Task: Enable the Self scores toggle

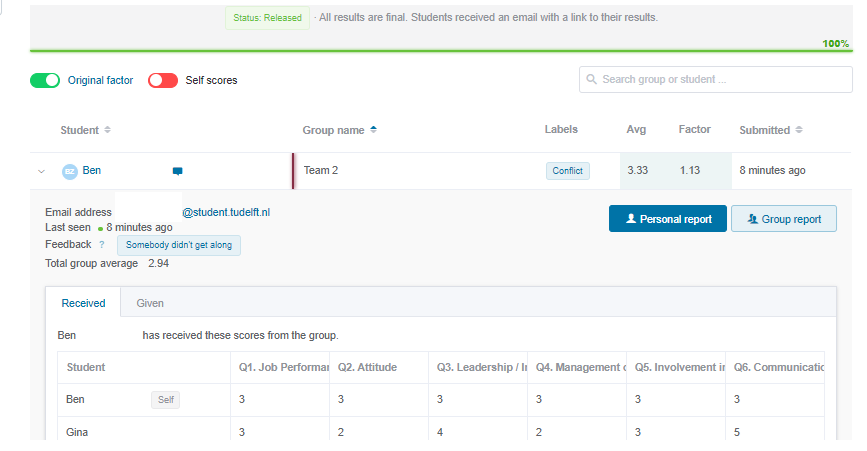Action: (x=163, y=80)
